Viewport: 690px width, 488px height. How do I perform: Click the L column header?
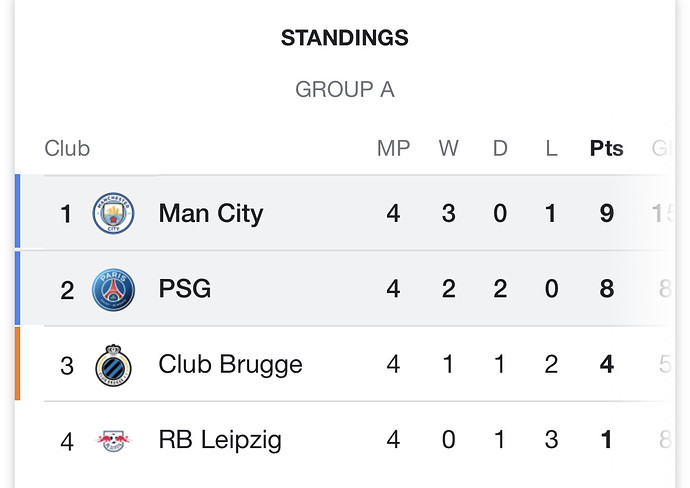[x=551, y=148]
